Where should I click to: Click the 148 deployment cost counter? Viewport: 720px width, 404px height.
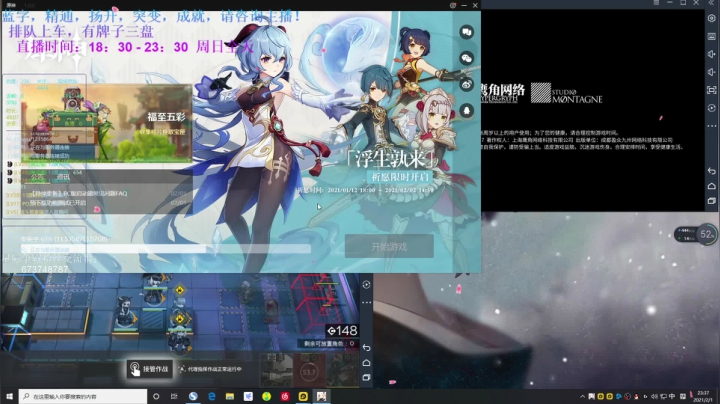pos(342,331)
